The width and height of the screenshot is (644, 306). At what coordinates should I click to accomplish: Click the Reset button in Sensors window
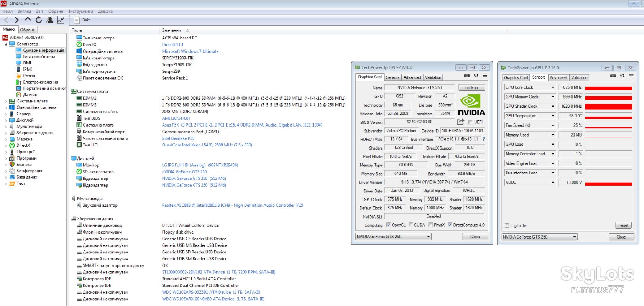(623, 225)
